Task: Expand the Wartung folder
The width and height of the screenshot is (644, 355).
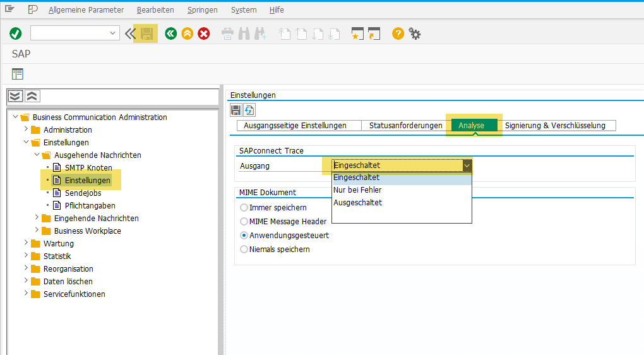Action: click(27, 243)
